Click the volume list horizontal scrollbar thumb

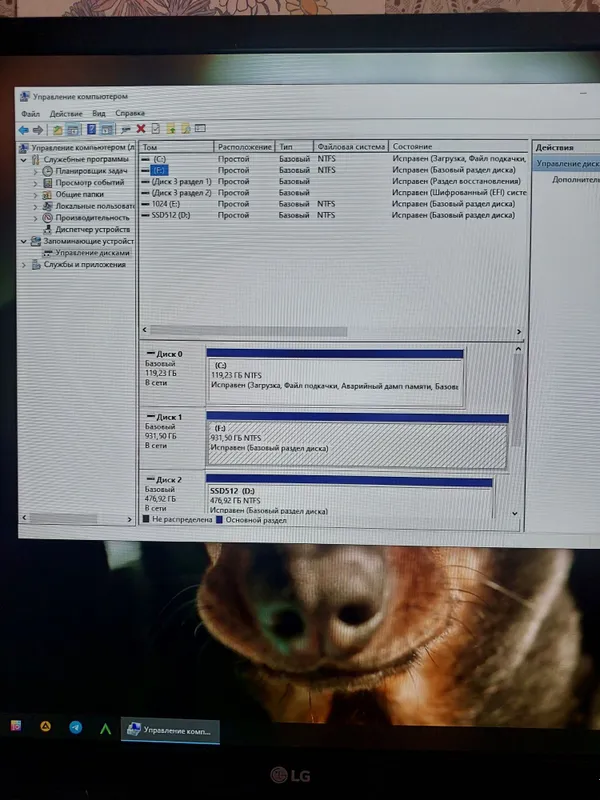[x=248, y=331]
